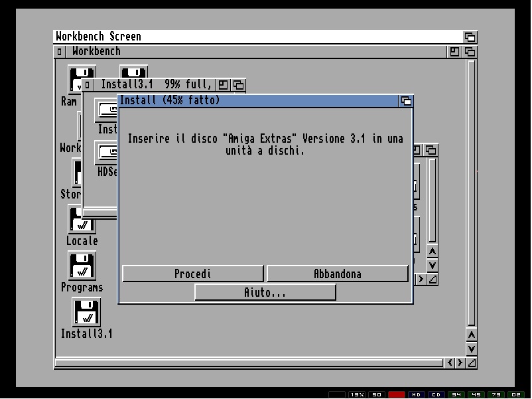Open the Aiuto... help button
Viewport: 532px width, 399px height.
point(265,292)
